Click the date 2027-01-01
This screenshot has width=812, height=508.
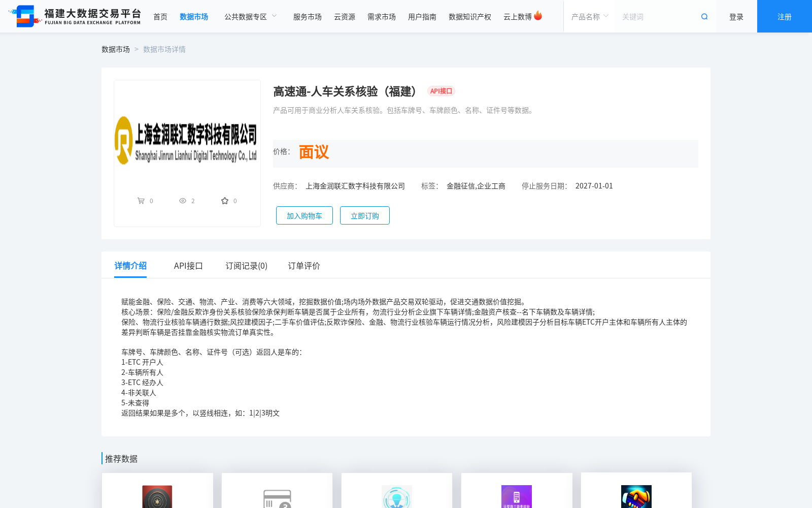tap(594, 186)
